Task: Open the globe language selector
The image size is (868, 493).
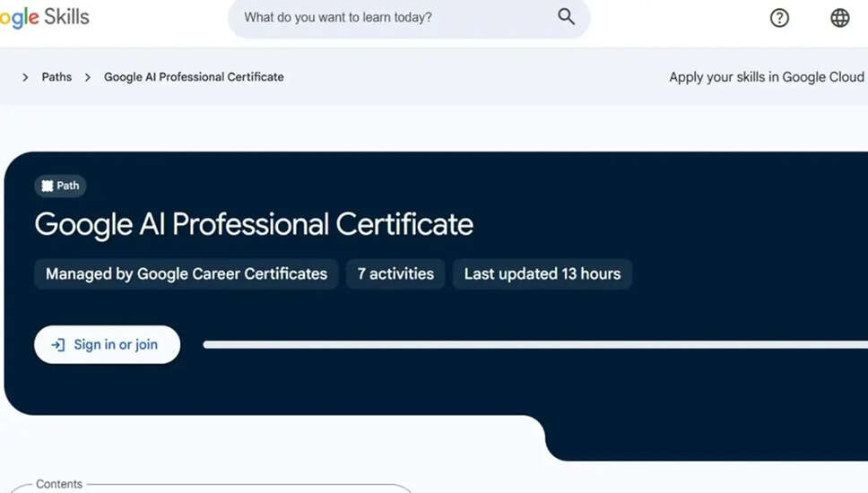Action: [839, 18]
